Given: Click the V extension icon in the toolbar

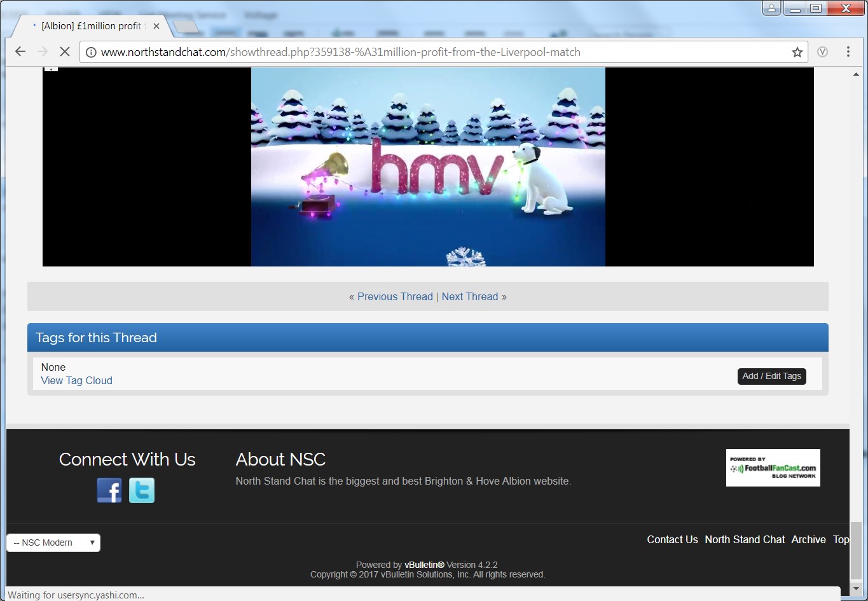Looking at the screenshot, I should (x=822, y=52).
